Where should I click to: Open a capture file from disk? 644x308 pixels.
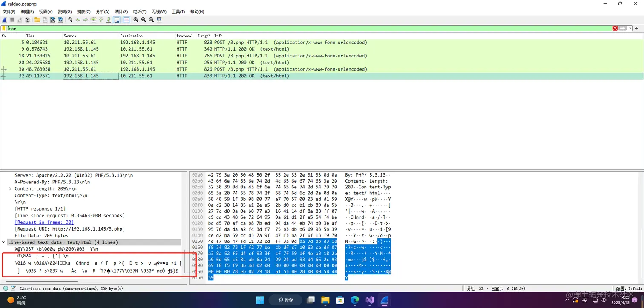click(37, 20)
